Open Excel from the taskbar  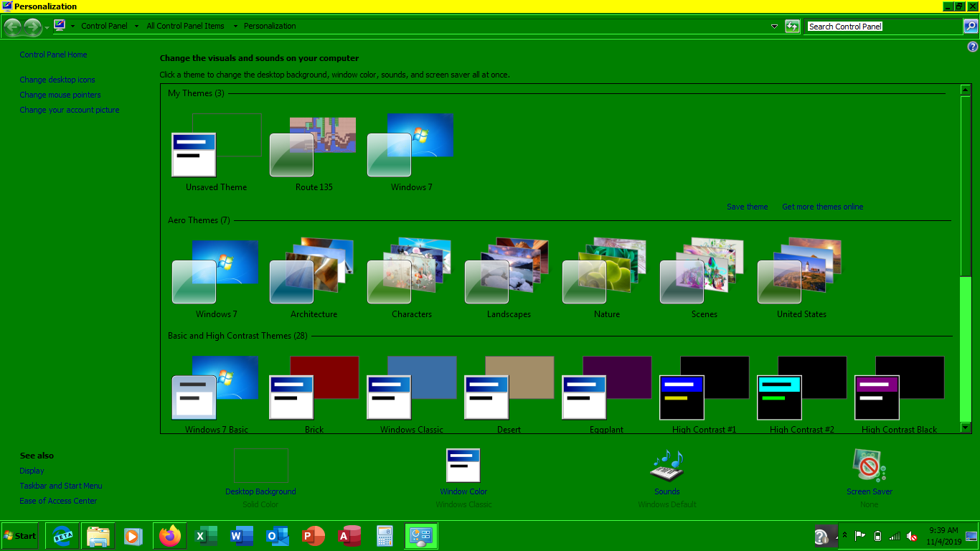click(206, 536)
